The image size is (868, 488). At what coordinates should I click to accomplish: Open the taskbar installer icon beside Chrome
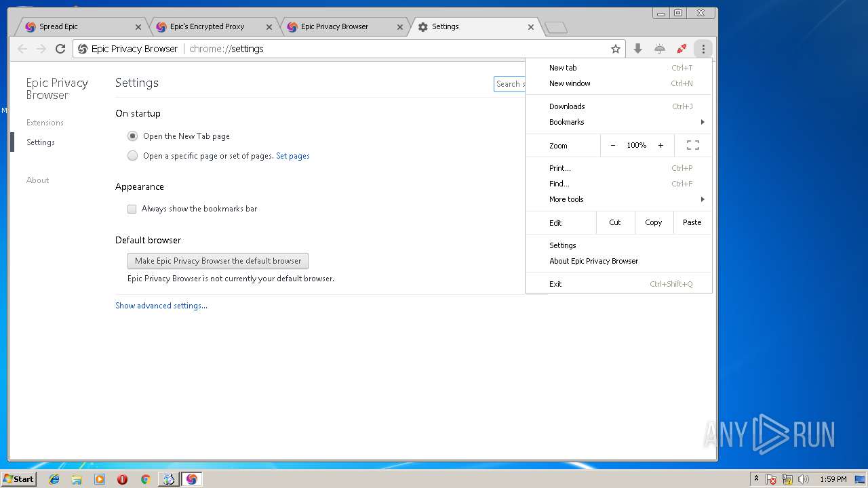pyautogui.click(x=168, y=479)
